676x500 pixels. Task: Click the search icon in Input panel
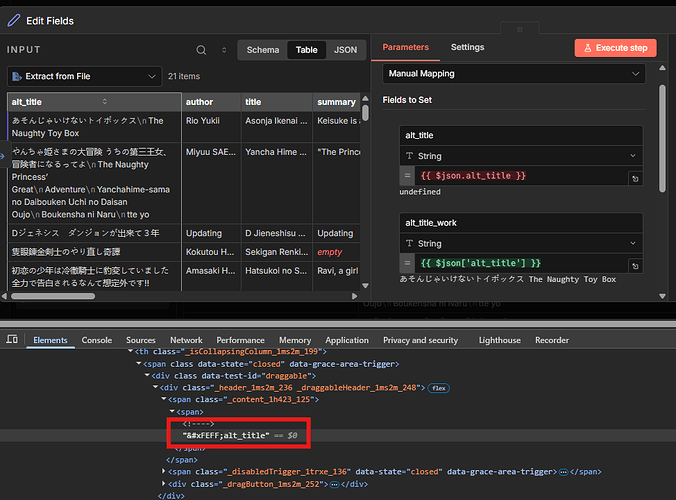pos(201,49)
